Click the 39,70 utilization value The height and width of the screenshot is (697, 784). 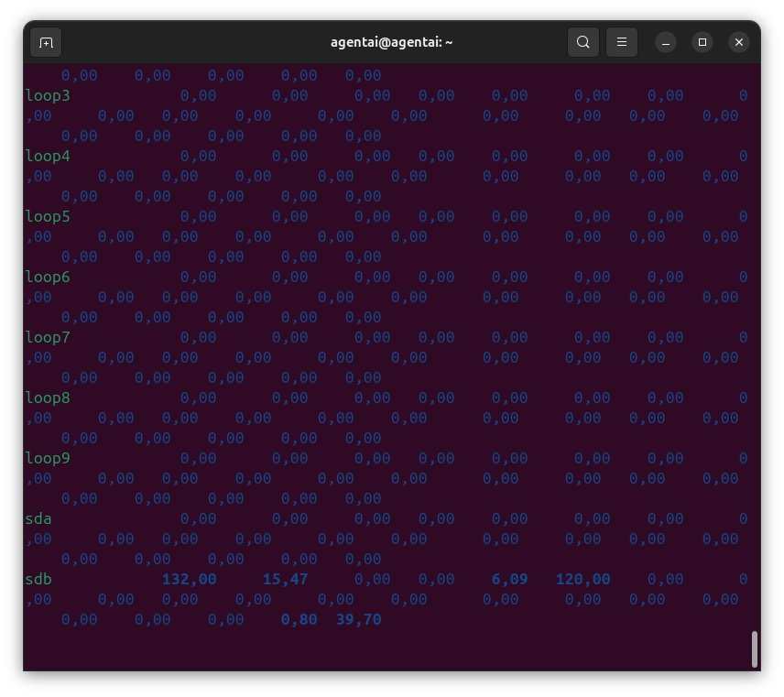coord(358,619)
